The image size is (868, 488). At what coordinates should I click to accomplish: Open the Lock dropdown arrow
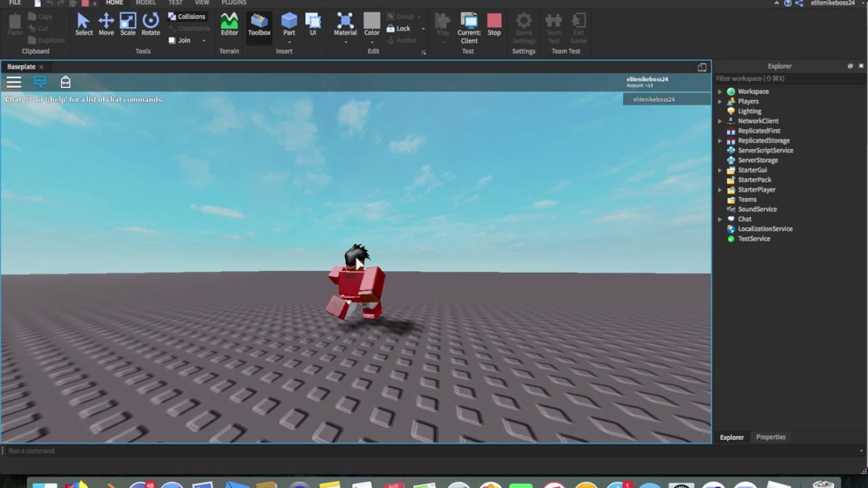pos(423,28)
